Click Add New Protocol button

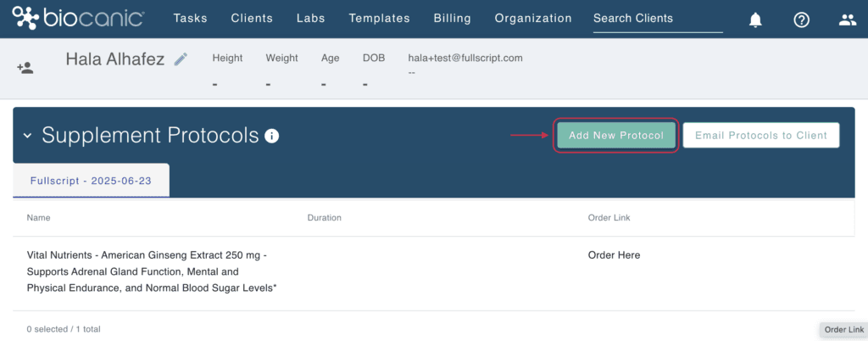[x=616, y=136]
